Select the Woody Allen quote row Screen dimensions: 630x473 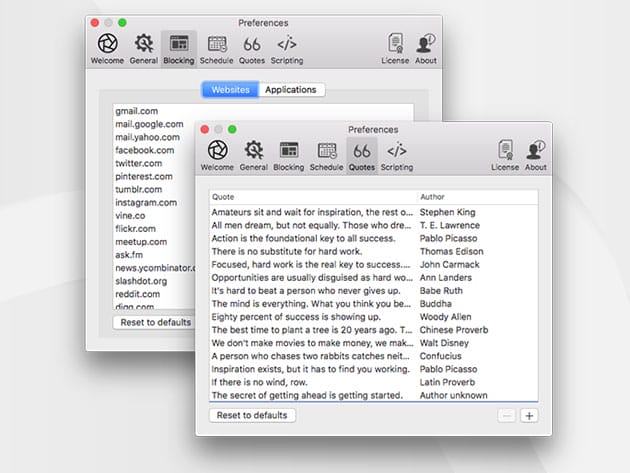coord(374,317)
